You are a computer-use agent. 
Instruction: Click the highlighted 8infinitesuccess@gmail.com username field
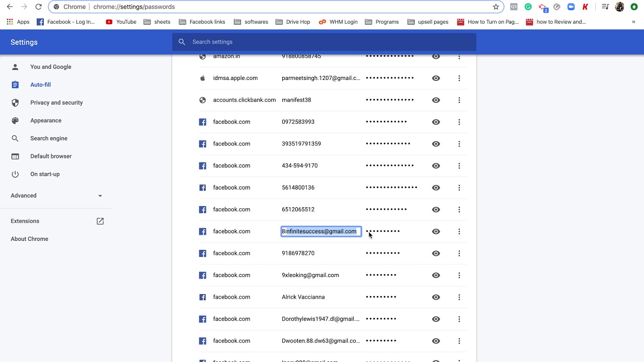pyautogui.click(x=321, y=231)
